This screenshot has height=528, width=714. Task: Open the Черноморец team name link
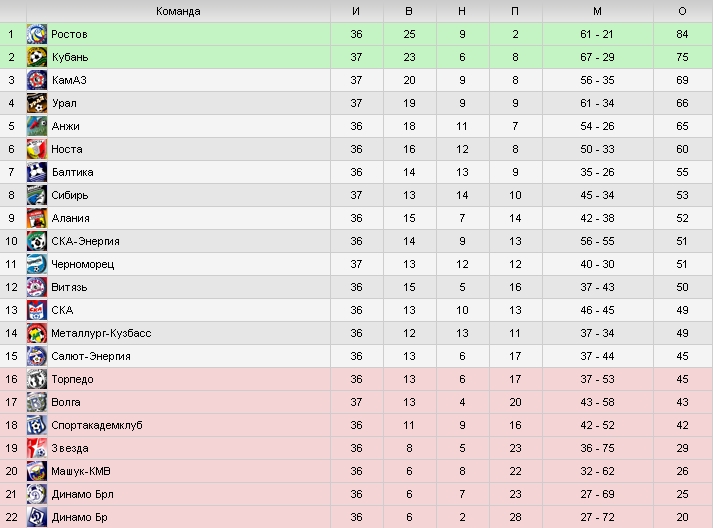coord(82,264)
